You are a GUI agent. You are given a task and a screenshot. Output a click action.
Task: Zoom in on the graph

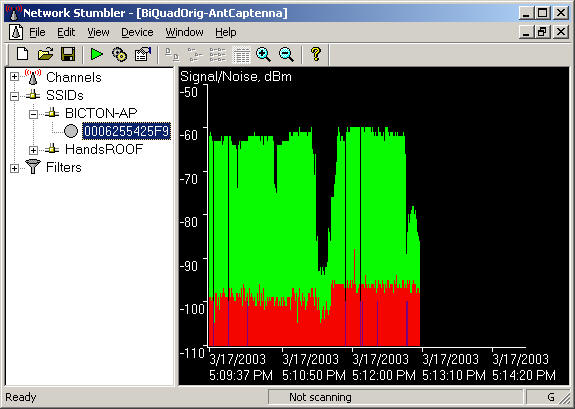(263, 54)
